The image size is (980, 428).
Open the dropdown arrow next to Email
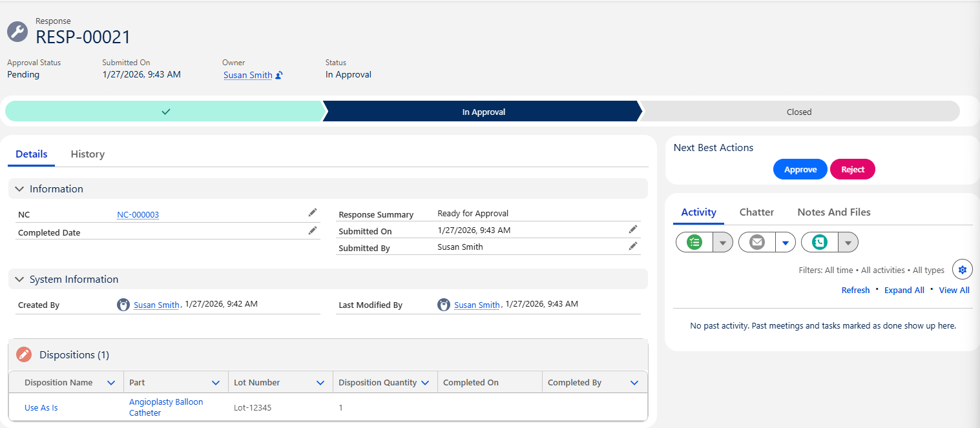[786, 243]
